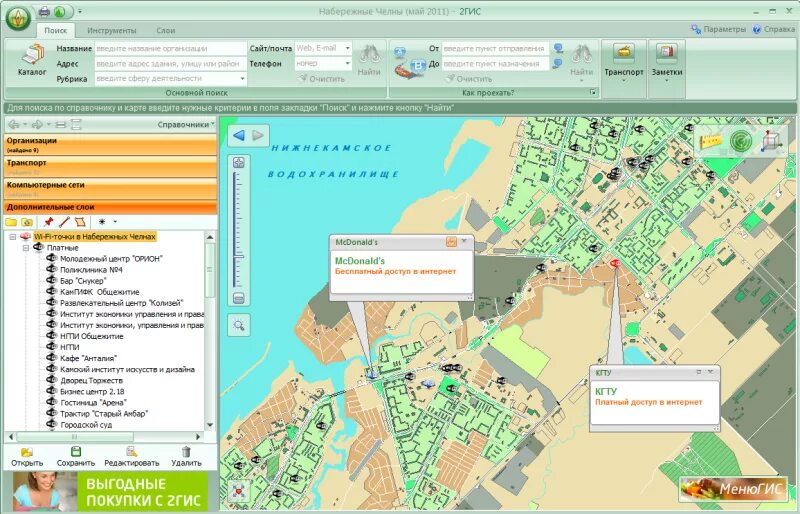This screenshot has height=514, width=800.
Task: Click the map zoom out minus button
Action: [239, 298]
